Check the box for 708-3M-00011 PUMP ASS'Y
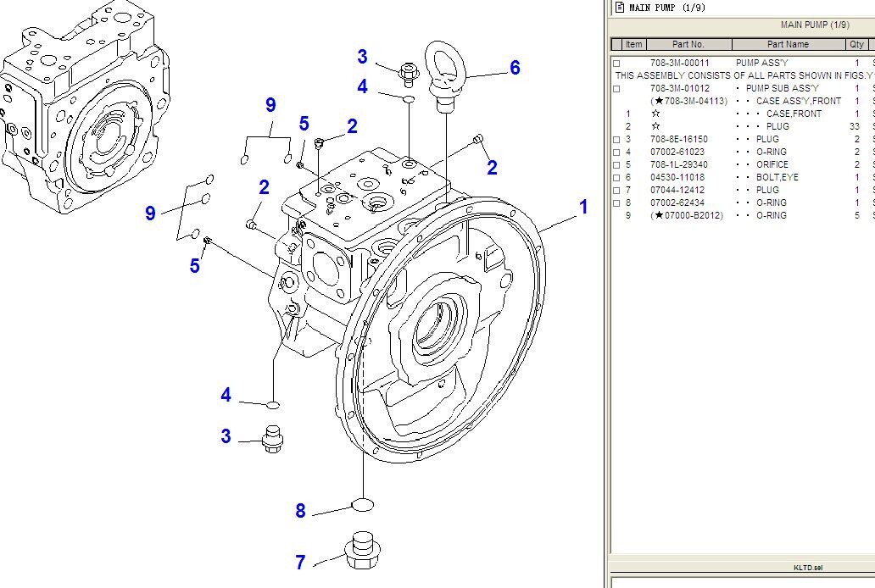This screenshot has width=875, height=588. coord(617,64)
